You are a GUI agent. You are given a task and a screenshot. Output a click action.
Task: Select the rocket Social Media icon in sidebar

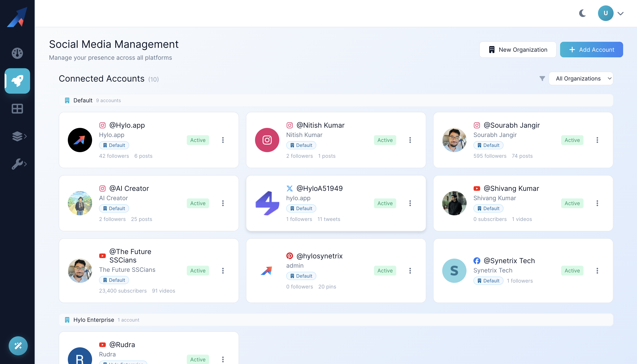[x=17, y=81]
